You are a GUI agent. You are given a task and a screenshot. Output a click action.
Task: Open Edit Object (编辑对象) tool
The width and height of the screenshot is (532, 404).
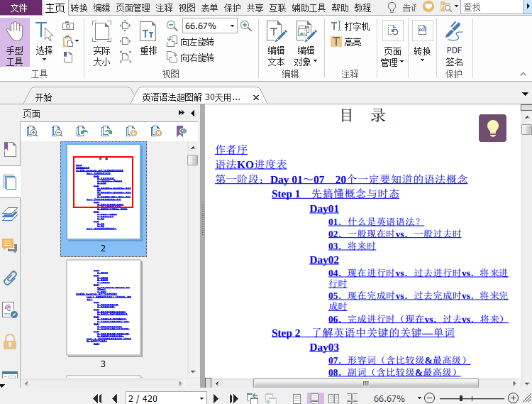tap(306, 43)
